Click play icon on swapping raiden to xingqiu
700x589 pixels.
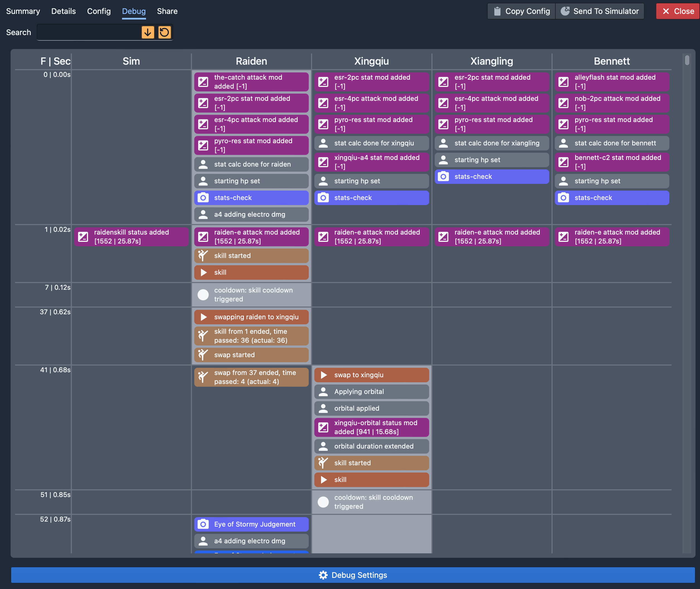click(x=203, y=317)
